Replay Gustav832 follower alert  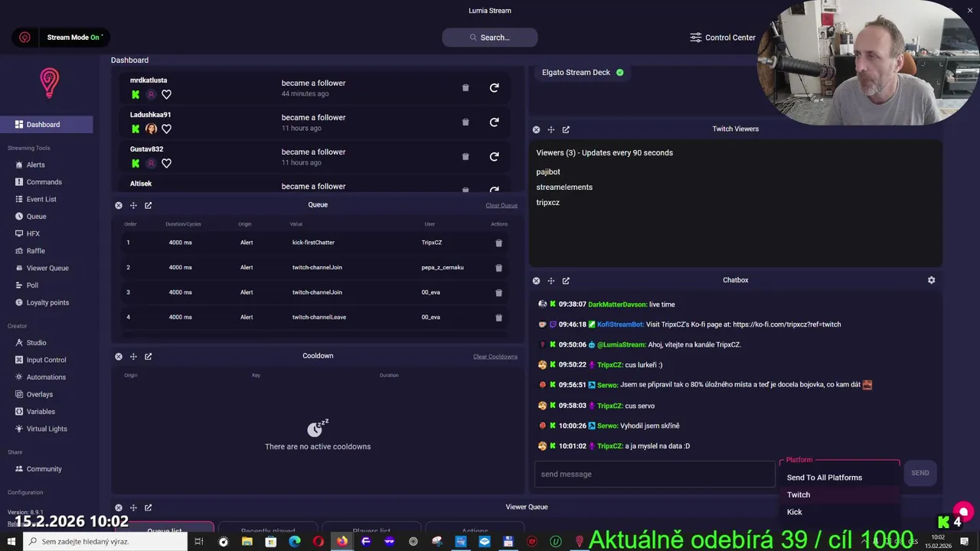pyautogui.click(x=495, y=157)
